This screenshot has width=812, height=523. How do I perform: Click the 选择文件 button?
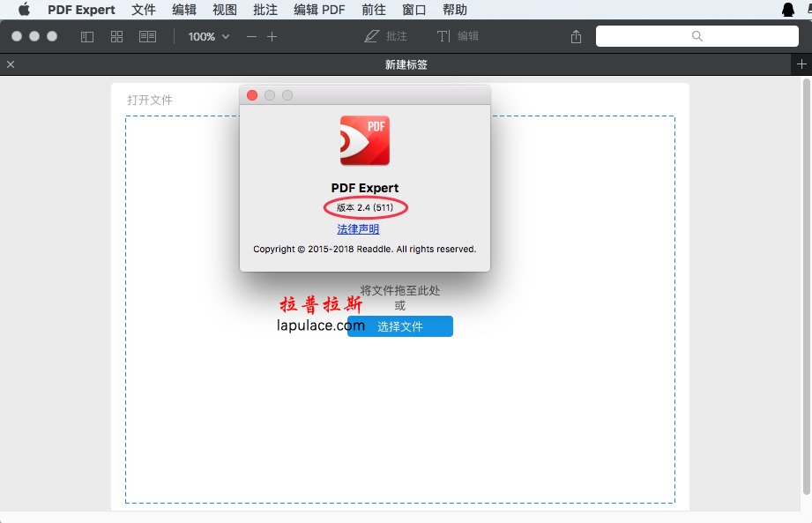point(399,326)
